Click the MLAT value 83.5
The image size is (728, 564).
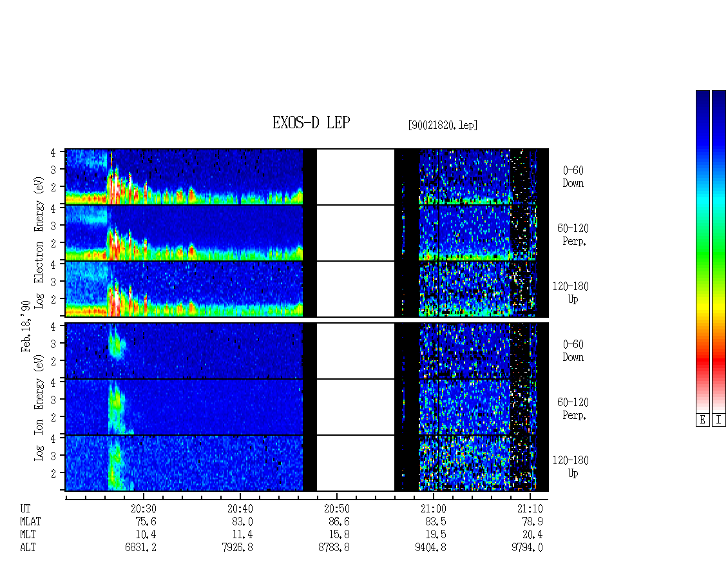436,521
